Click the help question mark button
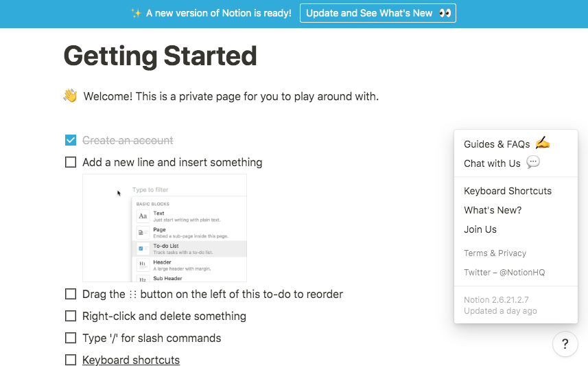The image size is (588, 366). pyautogui.click(x=565, y=344)
